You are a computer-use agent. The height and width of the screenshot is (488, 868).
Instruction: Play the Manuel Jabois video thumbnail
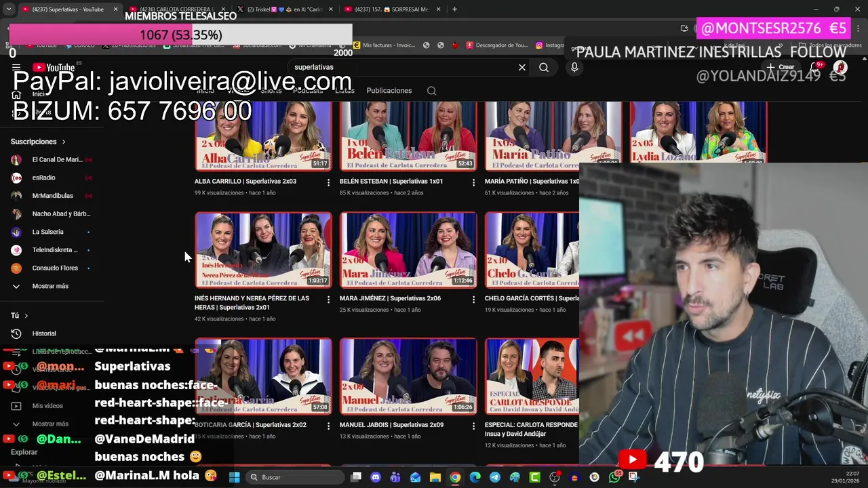coord(408,376)
